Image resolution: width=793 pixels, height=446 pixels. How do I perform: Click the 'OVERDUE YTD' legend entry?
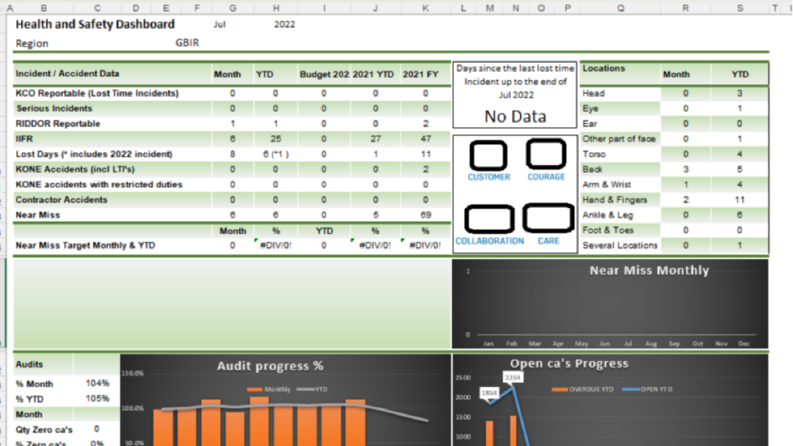coord(583,389)
